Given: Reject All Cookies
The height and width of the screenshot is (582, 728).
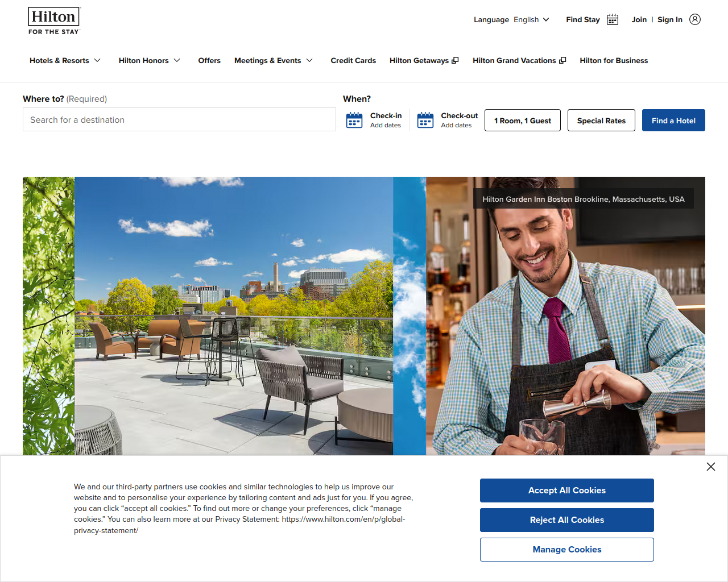Looking at the screenshot, I should pyautogui.click(x=567, y=520).
